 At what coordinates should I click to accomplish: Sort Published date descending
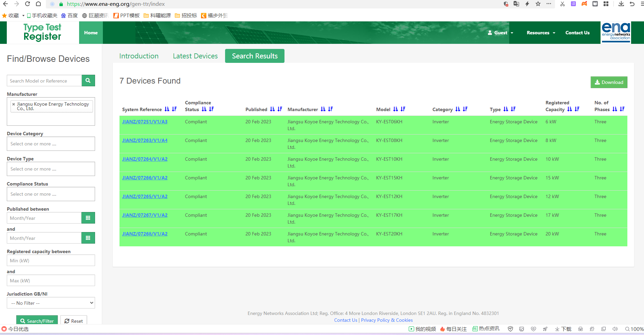point(280,109)
